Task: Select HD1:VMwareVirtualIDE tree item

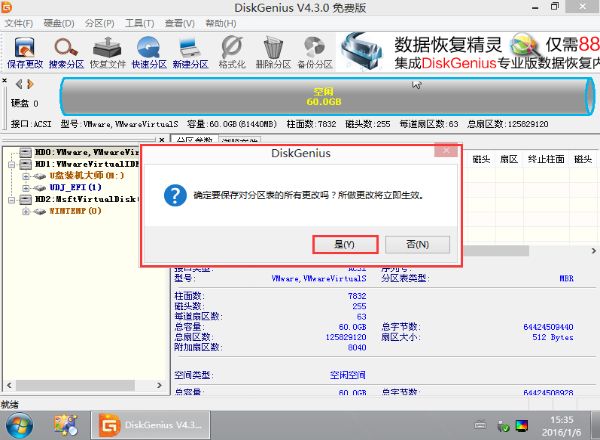Action: point(87,165)
